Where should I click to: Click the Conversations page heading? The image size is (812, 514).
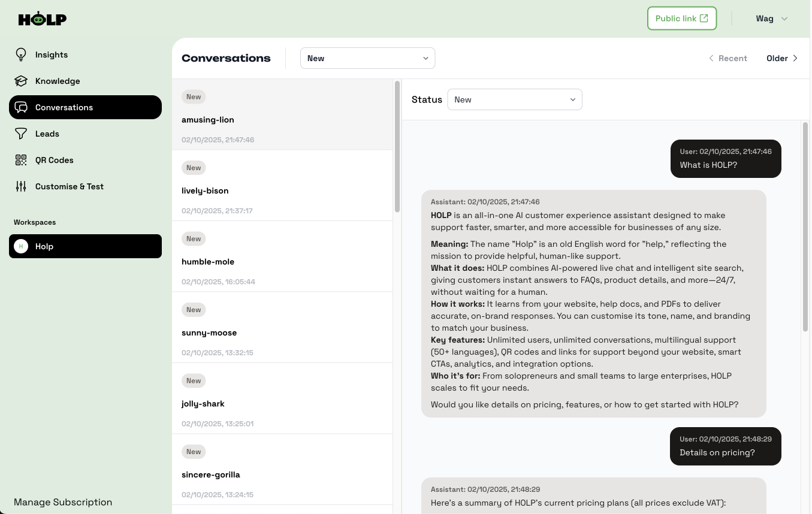pyautogui.click(x=226, y=58)
